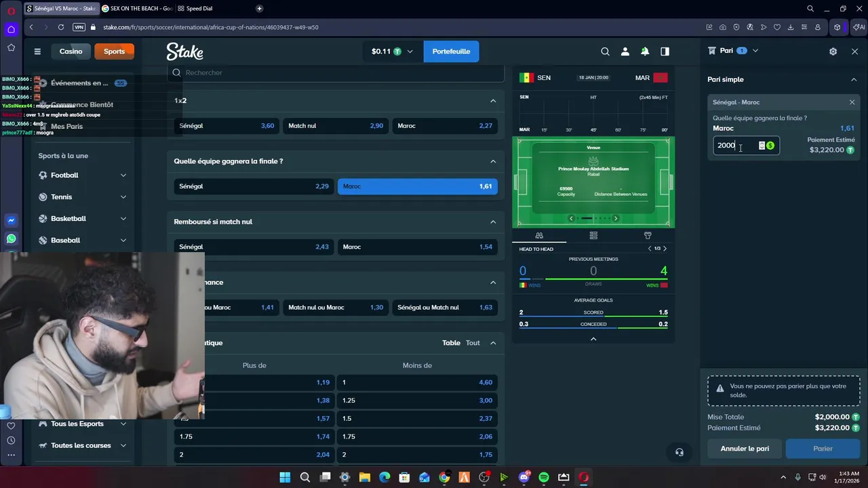Viewport: 868px width, 488px height.
Task: Expand Baseball in sports sidebar
Action: (x=123, y=241)
